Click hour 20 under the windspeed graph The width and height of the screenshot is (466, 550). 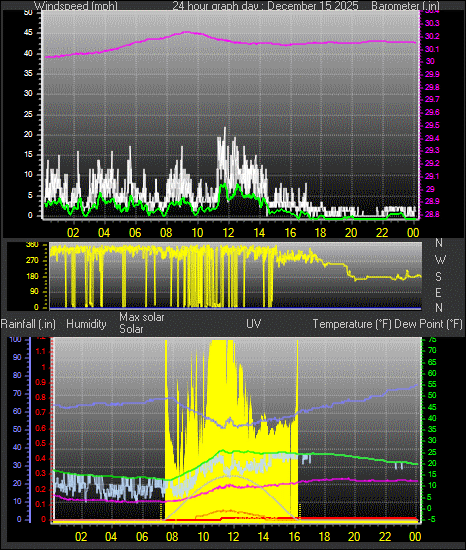(351, 233)
